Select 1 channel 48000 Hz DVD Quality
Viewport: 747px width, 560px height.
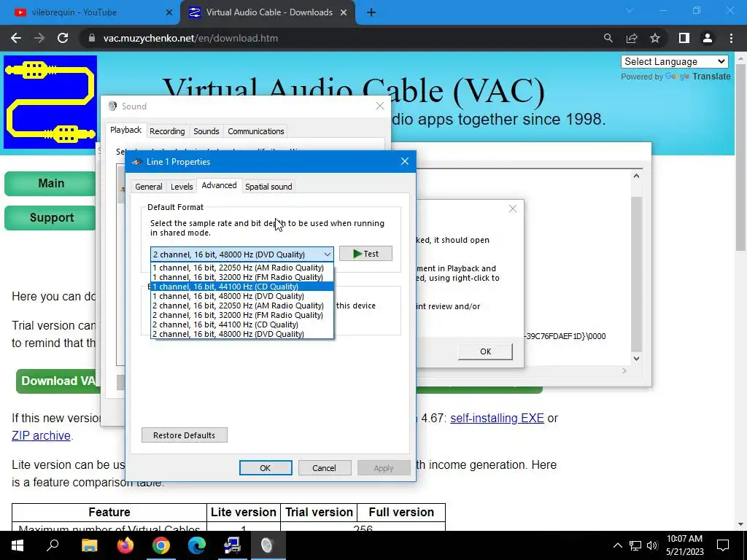(x=242, y=296)
